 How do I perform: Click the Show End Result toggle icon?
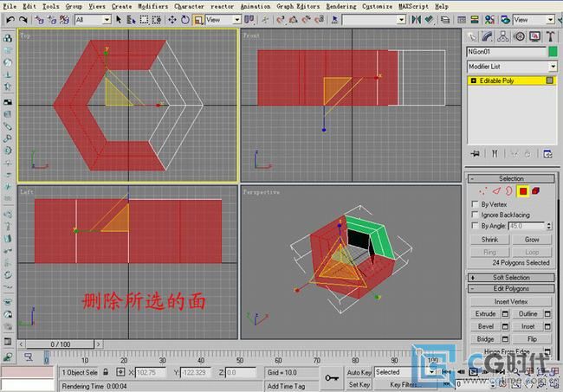click(x=495, y=154)
